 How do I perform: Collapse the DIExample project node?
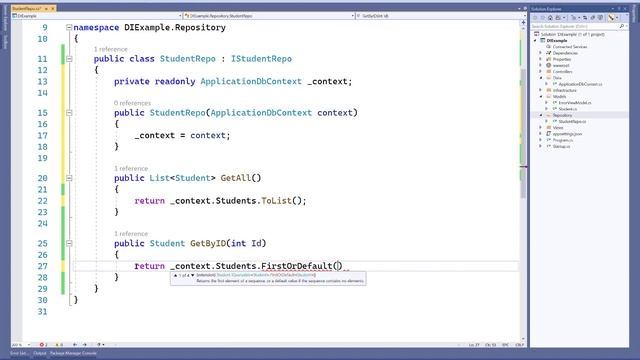(x=535, y=41)
